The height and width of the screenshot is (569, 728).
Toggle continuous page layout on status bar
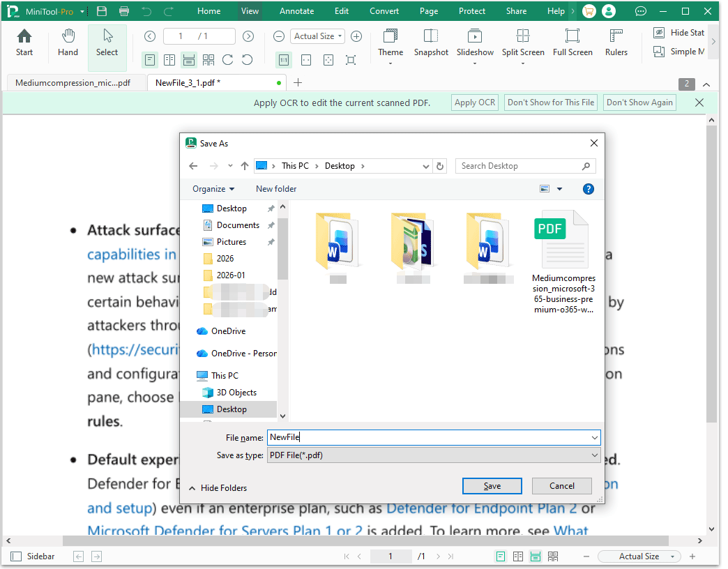coord(535,556)
